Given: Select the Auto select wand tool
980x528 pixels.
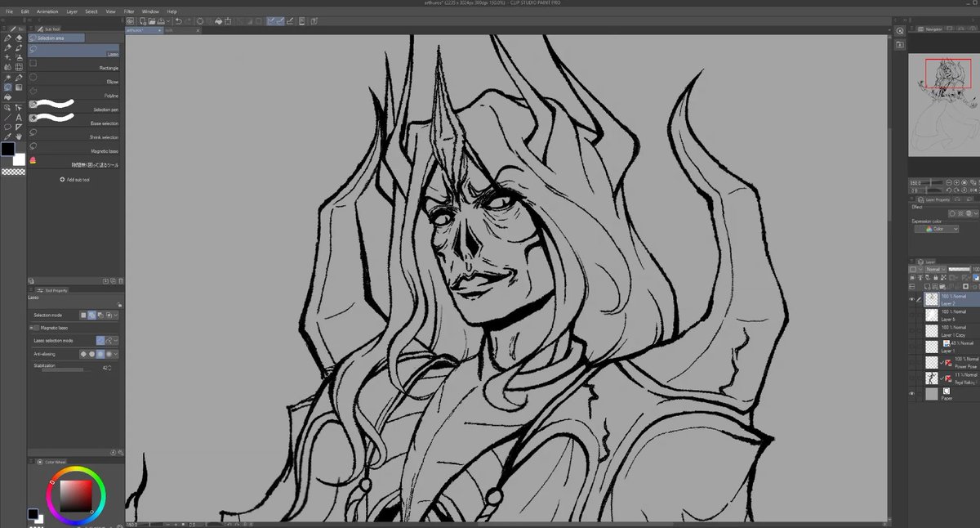Looking at the screenshot, I should point(8,78).
